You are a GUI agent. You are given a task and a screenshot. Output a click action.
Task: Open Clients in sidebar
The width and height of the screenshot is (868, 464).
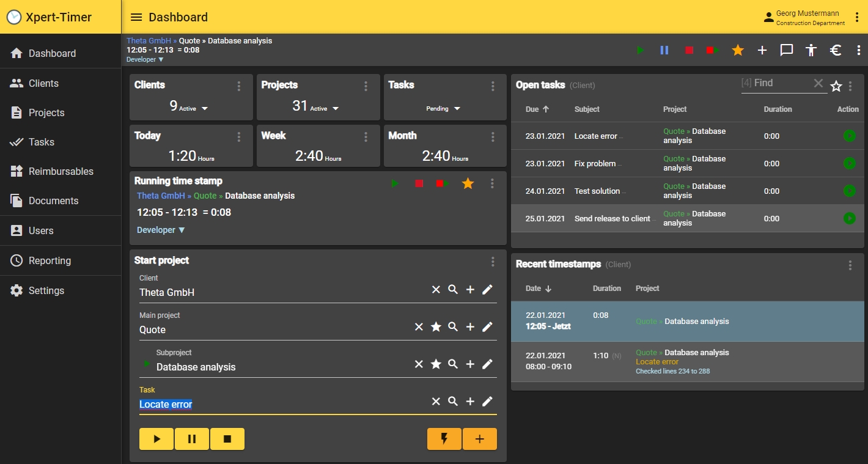[61, 83]
